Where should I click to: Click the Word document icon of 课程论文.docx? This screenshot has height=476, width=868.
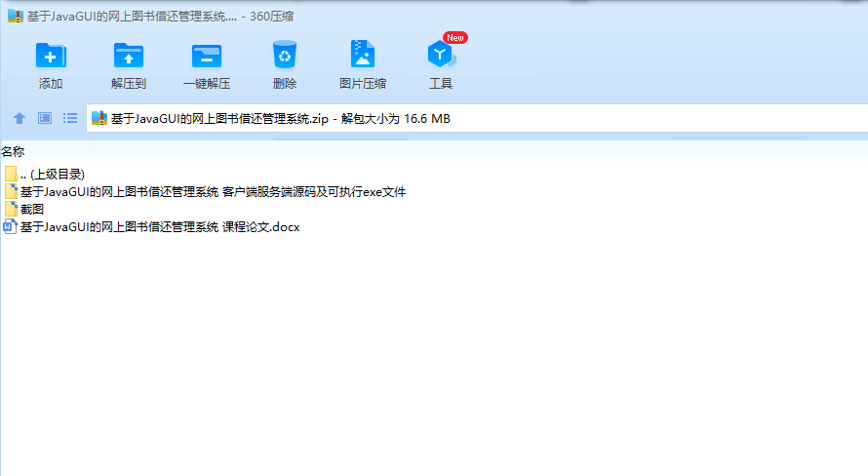(x=10, y=226)
